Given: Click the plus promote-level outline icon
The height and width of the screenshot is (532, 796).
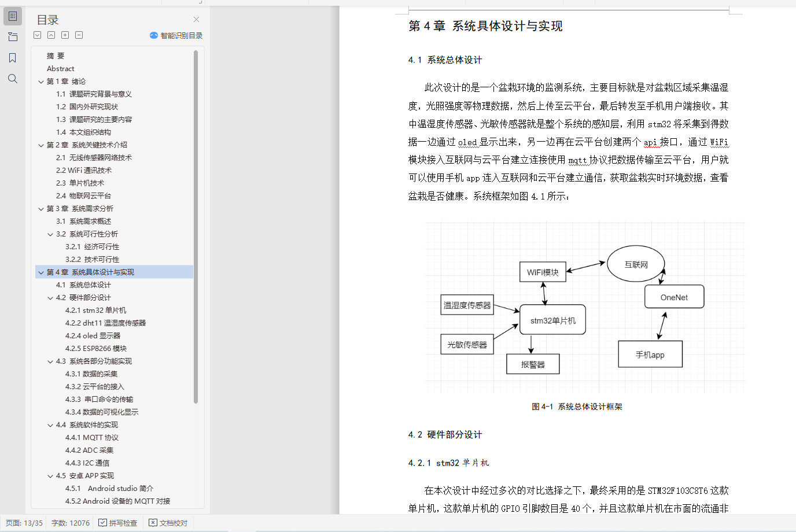Looking at the screenshot, I should [x=65, y=35].
